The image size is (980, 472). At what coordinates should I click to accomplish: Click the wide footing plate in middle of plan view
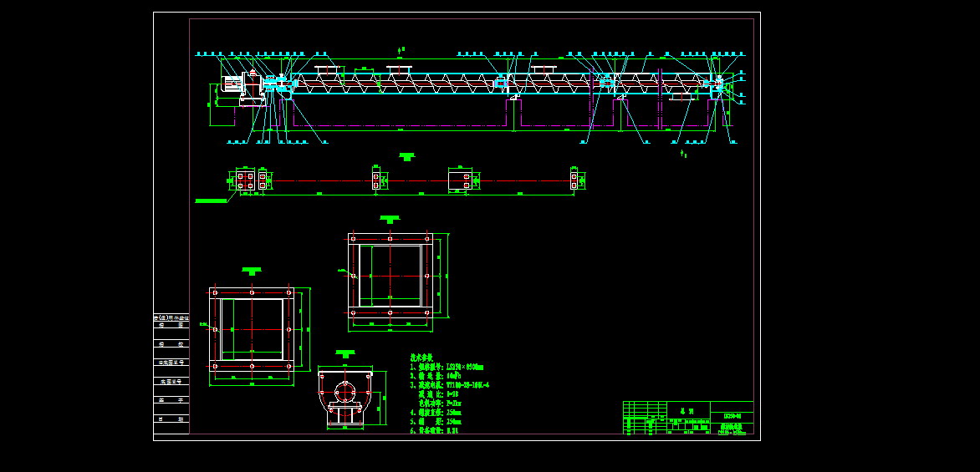(x=460, y=180)
